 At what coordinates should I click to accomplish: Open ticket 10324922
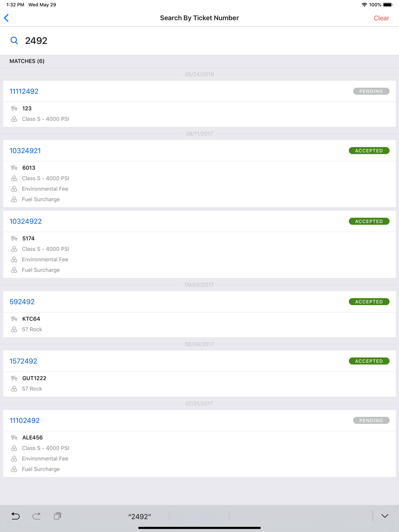[x=26, y=221]
